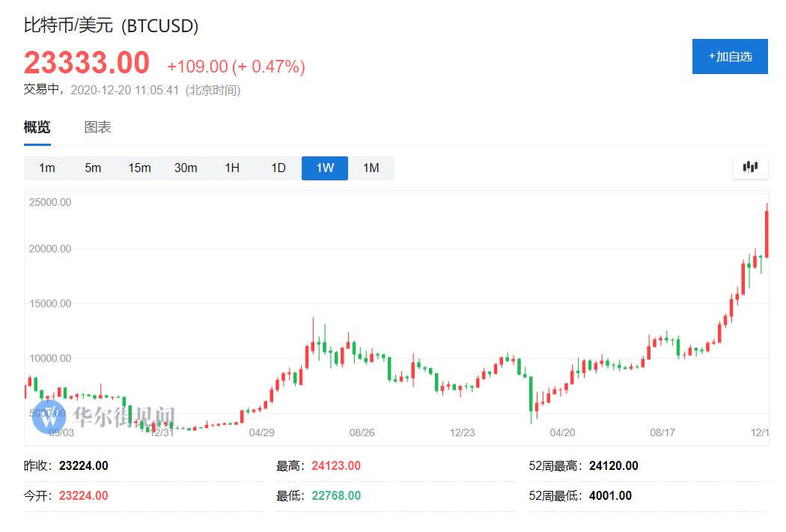Select the 1m timeframe
Screen dimensions: 786x532
pyautogui.click(x=46, y=168)
